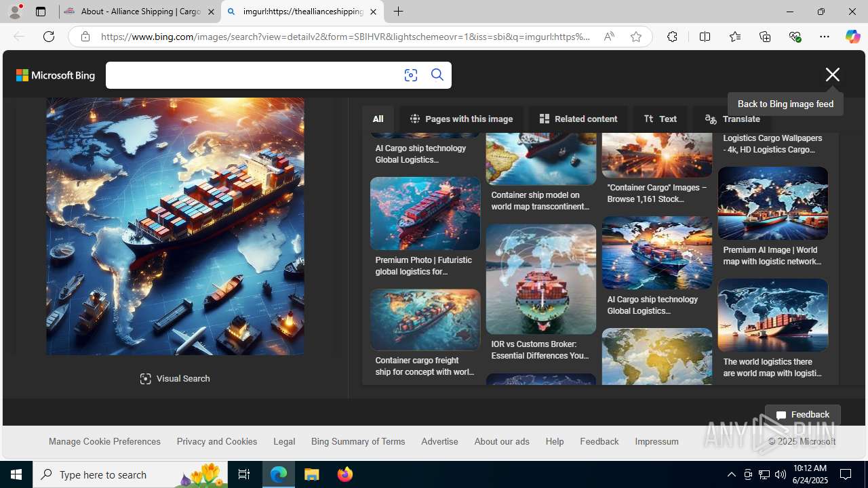
Task: Click the Bing search magnifier button
Action: [x=437, y=75]
